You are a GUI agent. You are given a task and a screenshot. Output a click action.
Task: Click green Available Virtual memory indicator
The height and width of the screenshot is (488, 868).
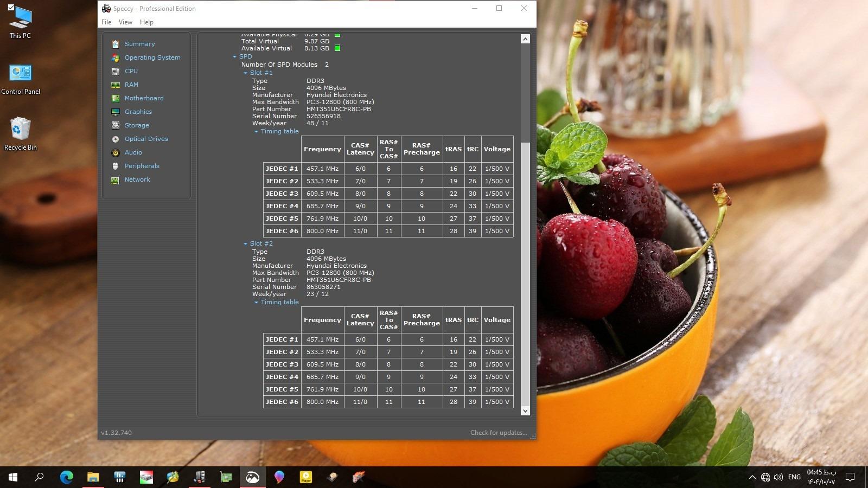tap(337, 48)
